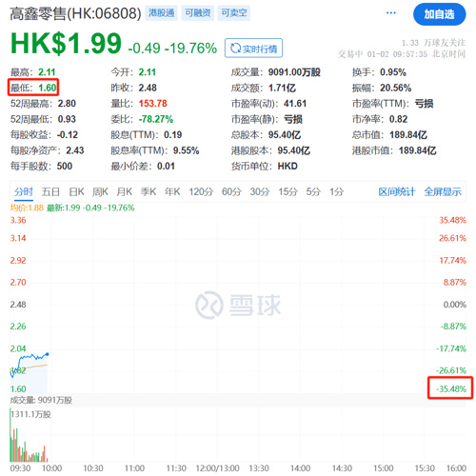
Task: Select the 60分 interval tab
Action: 231,191
